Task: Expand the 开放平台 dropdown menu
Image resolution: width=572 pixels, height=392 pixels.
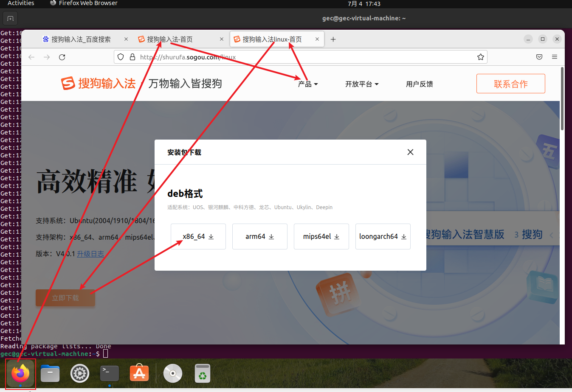Action: [x=362, y=84]
